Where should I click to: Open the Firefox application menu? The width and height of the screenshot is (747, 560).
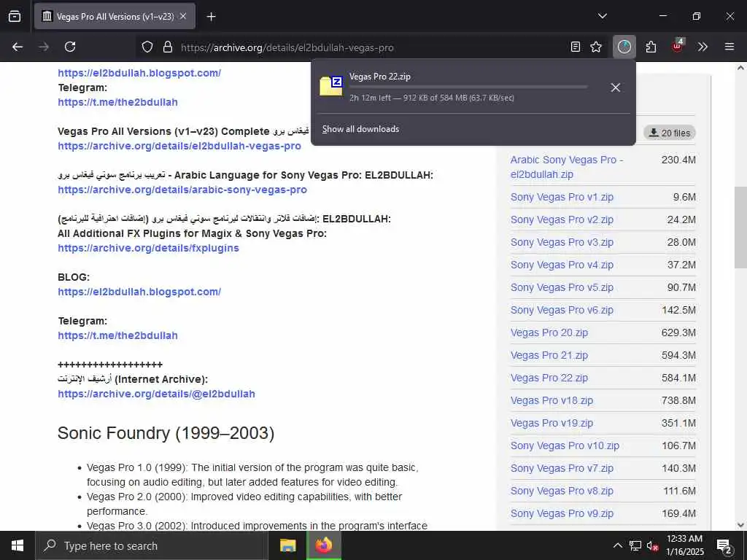click(x=729, y=47)
